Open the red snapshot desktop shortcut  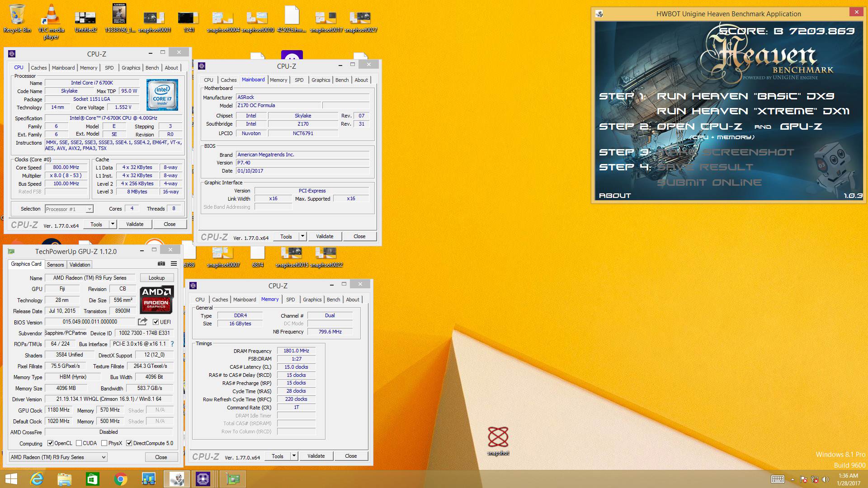498,441
